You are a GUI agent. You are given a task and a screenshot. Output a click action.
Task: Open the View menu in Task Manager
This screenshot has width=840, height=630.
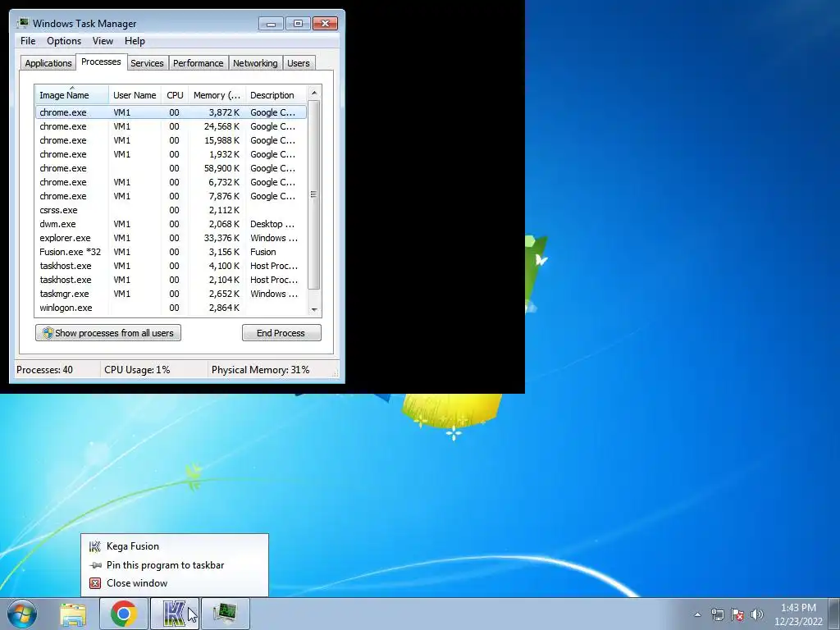coord(103,41)
